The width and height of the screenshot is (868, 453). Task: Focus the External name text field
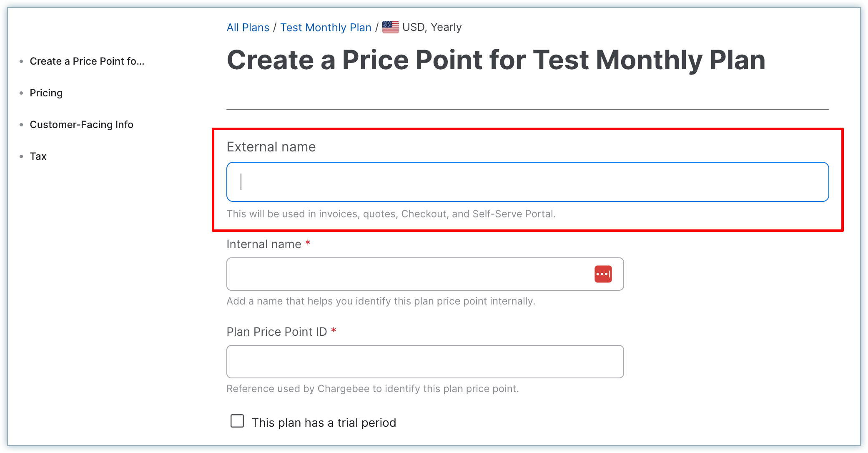527,182
